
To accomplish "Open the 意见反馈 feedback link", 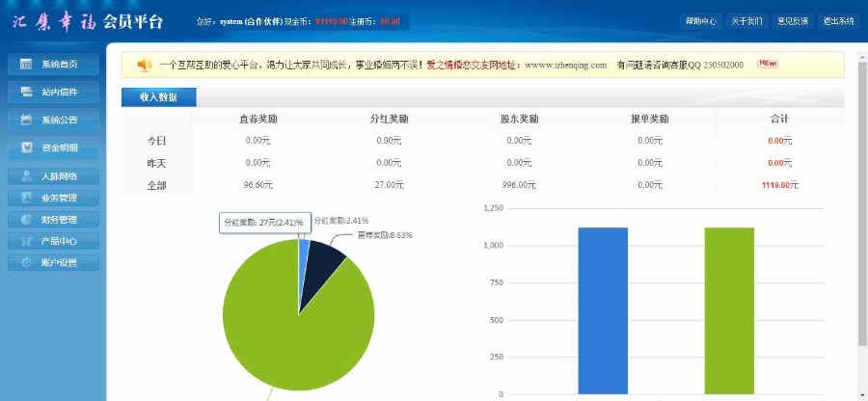I will click(x=791, y=21).
